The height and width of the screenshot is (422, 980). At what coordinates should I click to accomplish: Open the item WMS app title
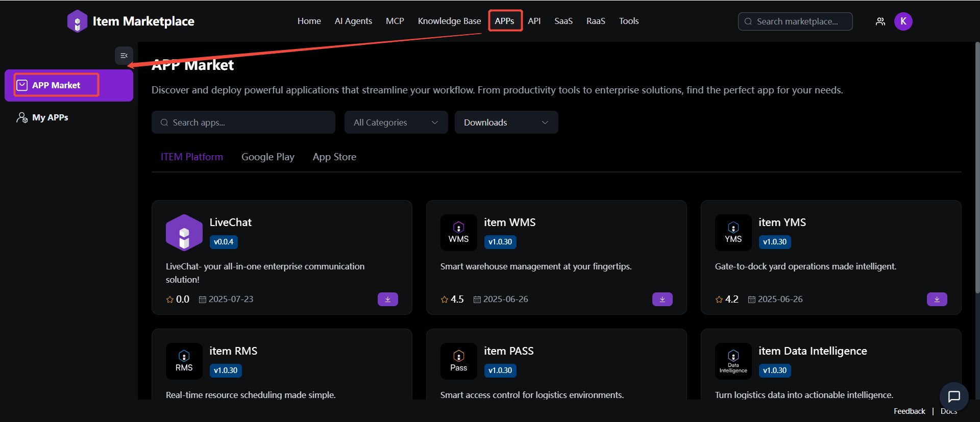510,222
